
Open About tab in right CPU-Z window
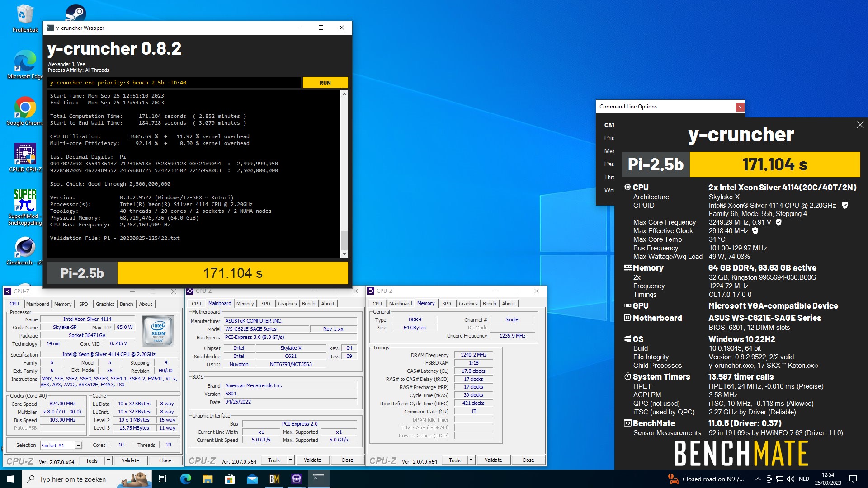click(508, 304)
